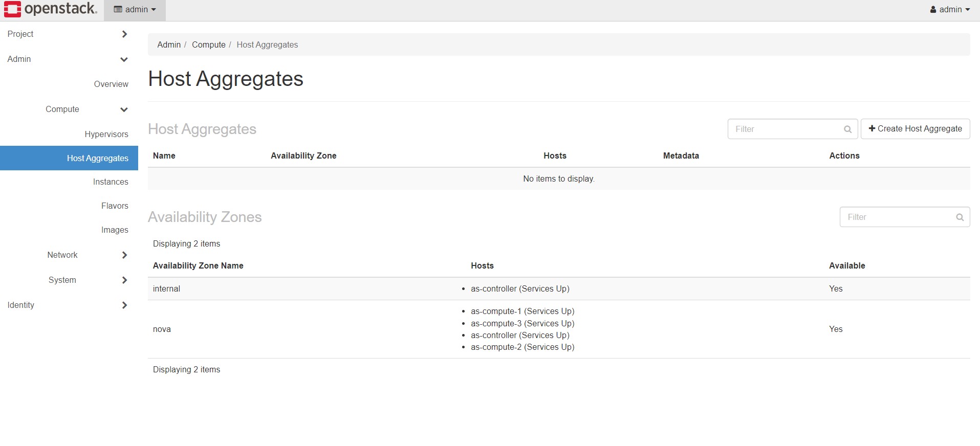Open Flavors from the sidebar
Screen dimensions: 980x446
pyautogui.click(x=115, y=206)
